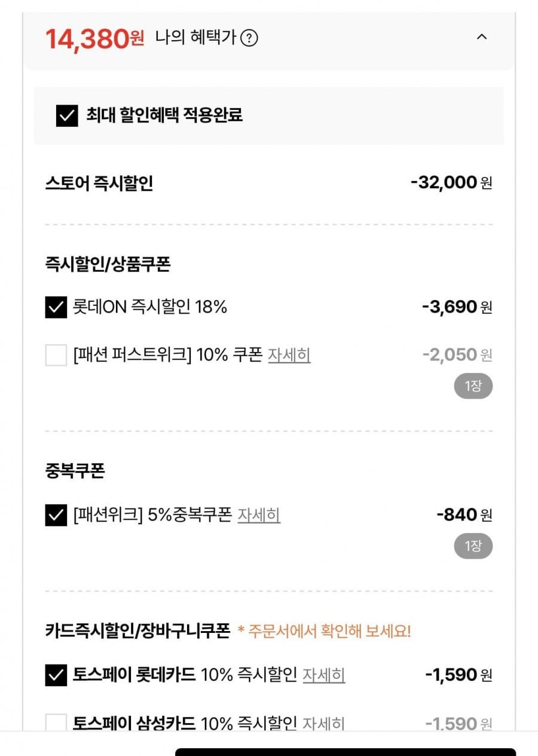Uncheck 롯데ON 즉시할인 18% checkbox

click(x=56, y=308)
